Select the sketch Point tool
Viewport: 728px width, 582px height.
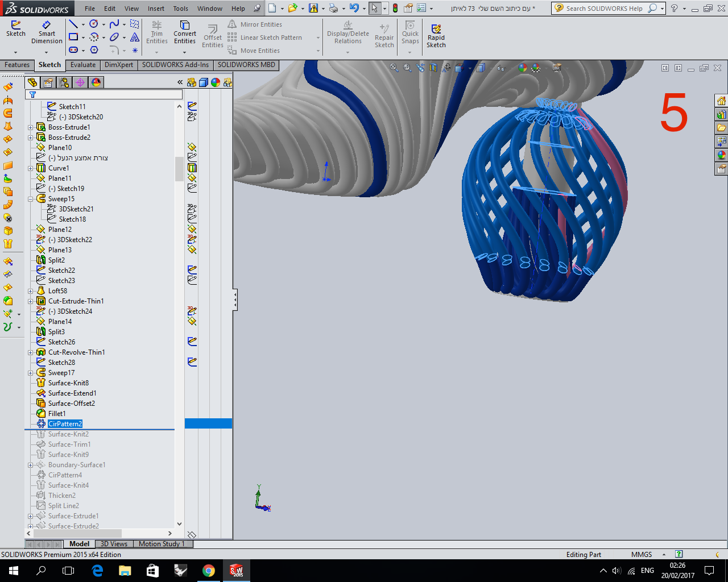[x=135, y=50]
